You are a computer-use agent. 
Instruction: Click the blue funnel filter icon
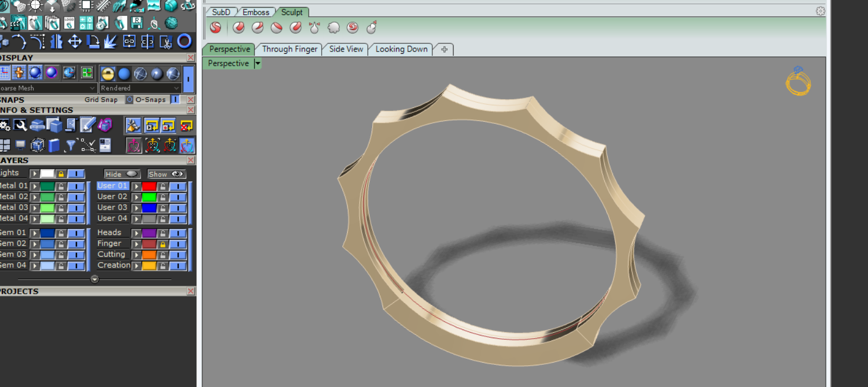tap(70, 145)
